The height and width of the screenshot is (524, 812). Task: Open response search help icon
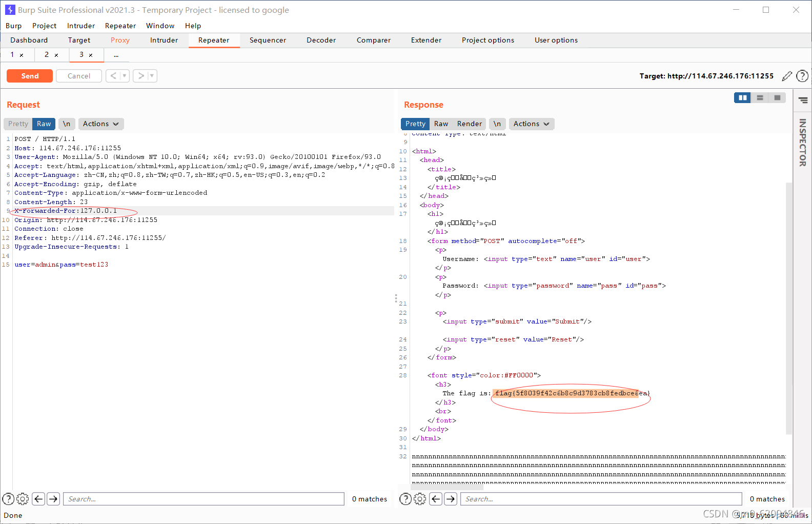click(x=405, y=499)
